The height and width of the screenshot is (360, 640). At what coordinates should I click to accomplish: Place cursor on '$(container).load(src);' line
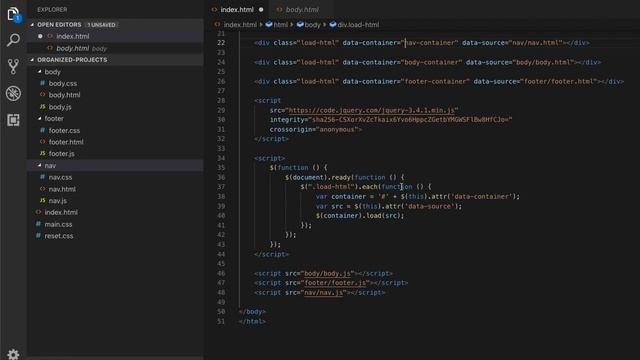[360, 216]
